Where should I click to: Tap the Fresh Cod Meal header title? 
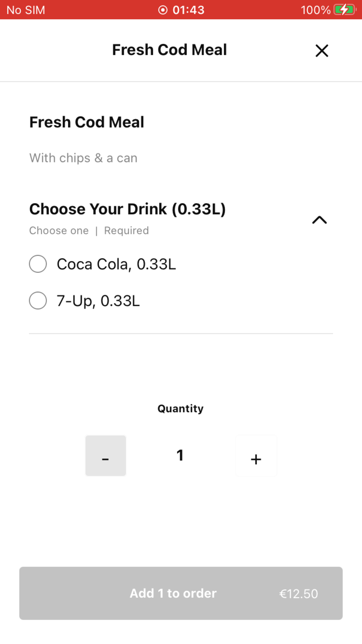coord(169,50)
